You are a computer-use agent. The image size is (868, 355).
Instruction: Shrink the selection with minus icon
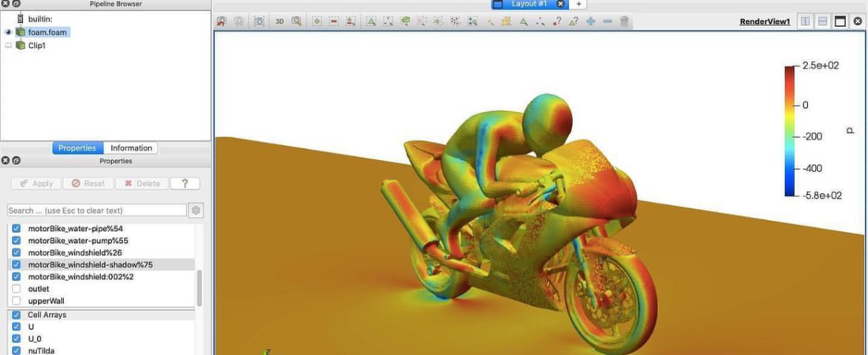(608, 21)
